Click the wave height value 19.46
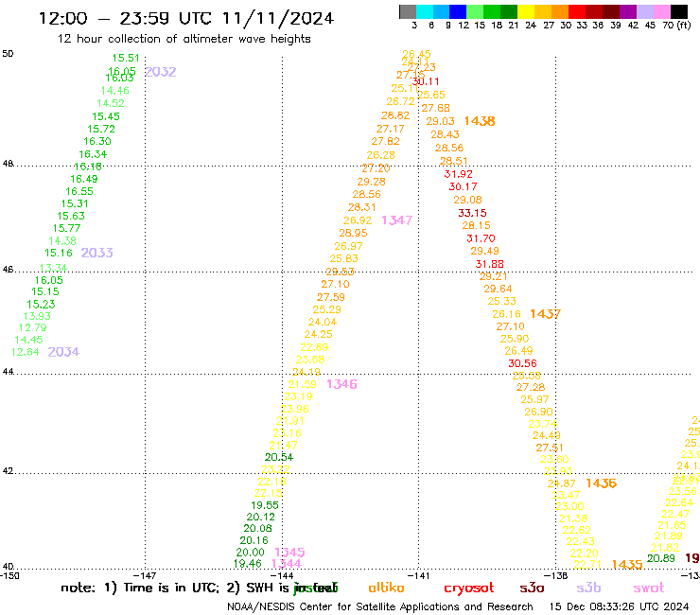The image size is (700, 615). (x=247, y=564)
